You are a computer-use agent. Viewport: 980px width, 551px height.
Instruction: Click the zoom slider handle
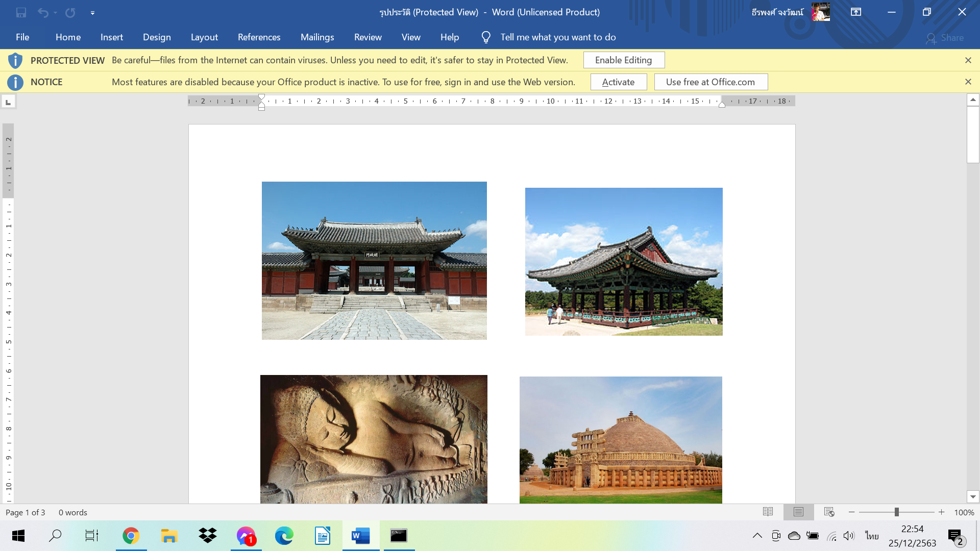click(896, 512)
